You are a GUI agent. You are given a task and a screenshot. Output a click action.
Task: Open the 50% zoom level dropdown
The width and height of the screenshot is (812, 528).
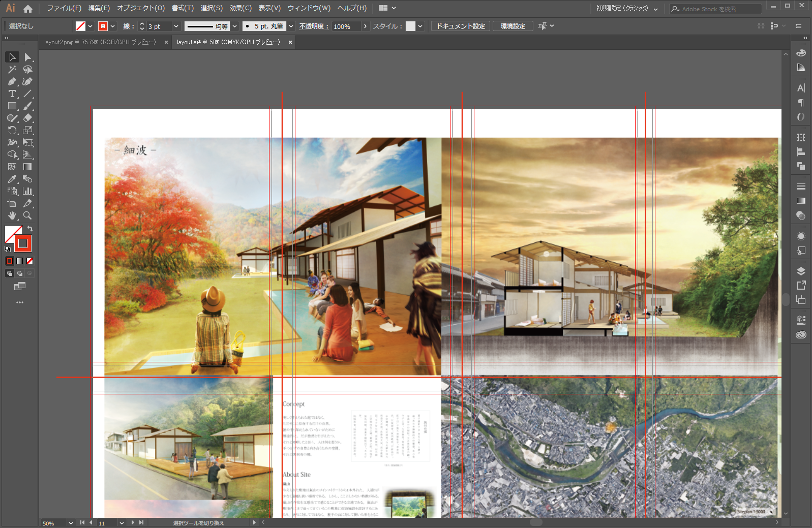(x=70, y=523)
